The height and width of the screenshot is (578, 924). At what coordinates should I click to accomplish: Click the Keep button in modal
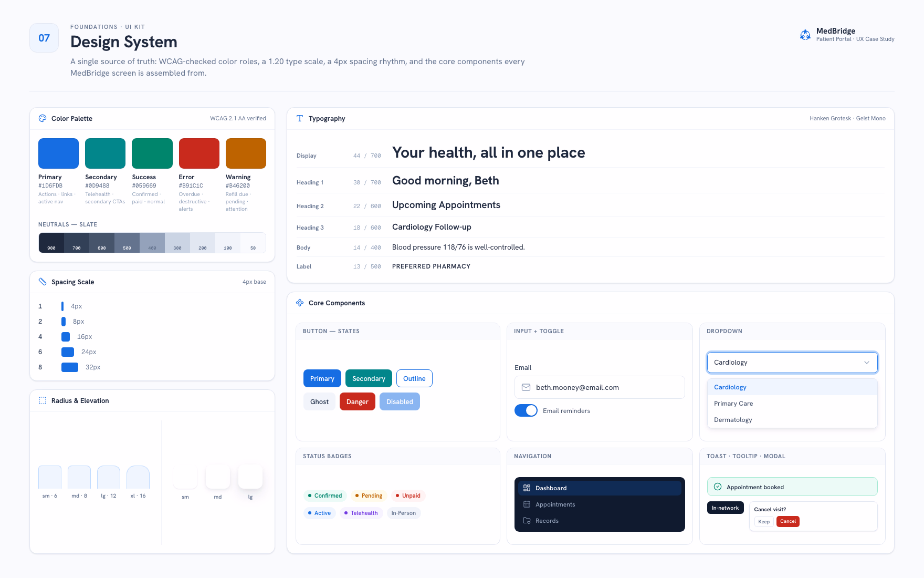click(764, 522)
